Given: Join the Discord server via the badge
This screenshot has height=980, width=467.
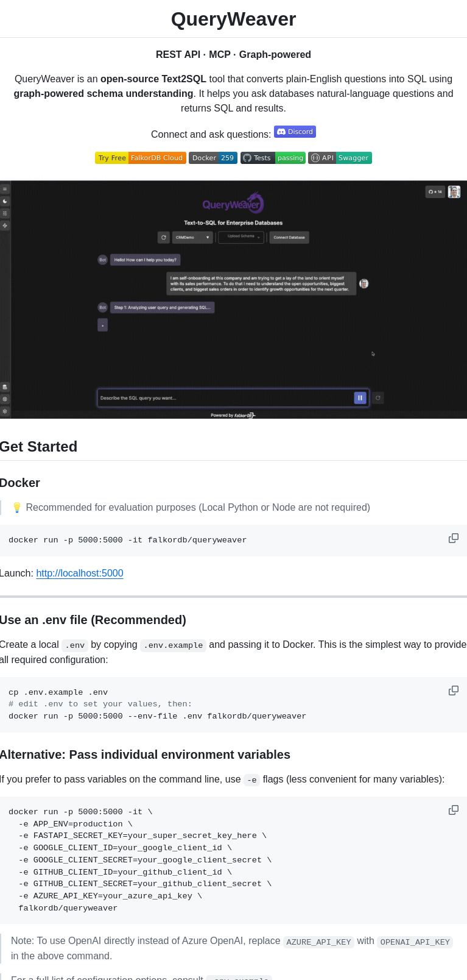Looking at the screenshot, I should (x=295, y=132).
